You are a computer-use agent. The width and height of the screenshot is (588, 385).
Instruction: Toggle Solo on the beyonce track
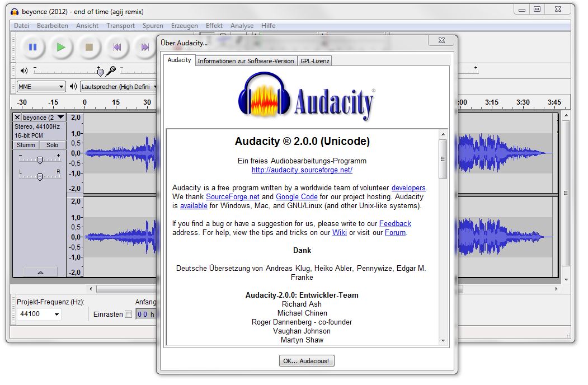coord(52,145)
